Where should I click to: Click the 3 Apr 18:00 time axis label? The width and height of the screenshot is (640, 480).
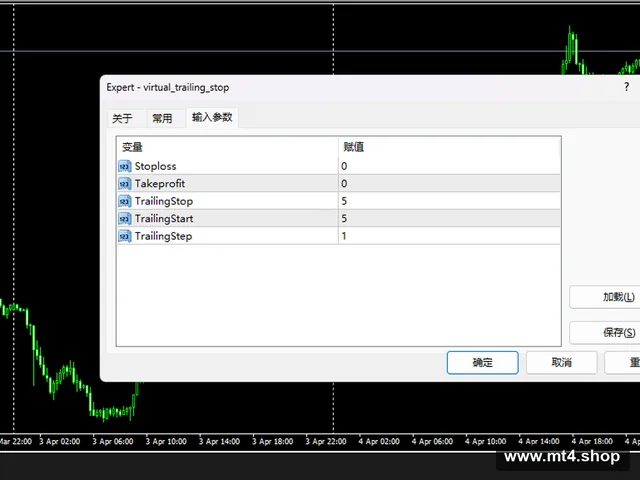click(x=273, y=441)
